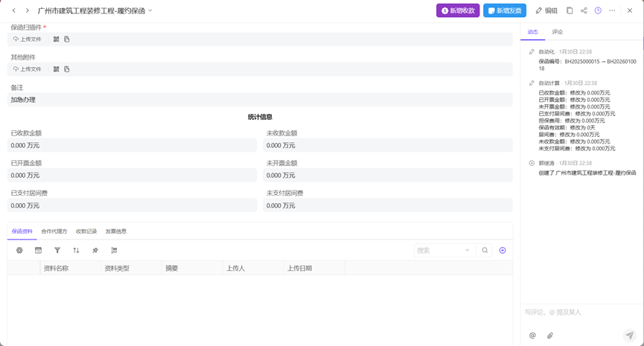Open the filter funnel in table toolbar
644x346 pixels.
pos(57,251)
